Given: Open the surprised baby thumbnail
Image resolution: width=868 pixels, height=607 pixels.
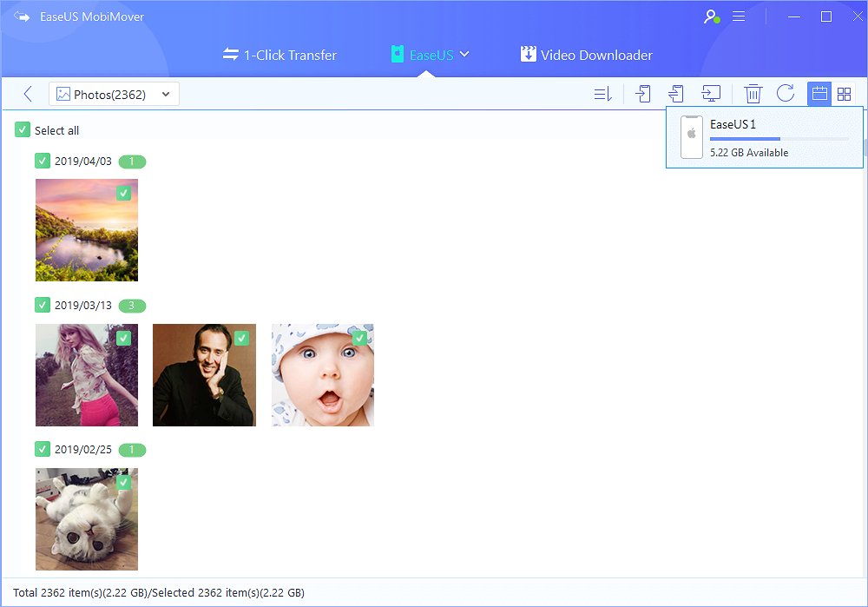Looking at the screenshot, I should [x=323, y=375].
